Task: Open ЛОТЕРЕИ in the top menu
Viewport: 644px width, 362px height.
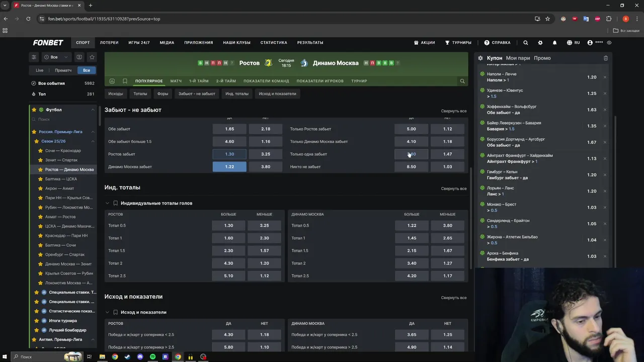Action: [x=109, y=43]
